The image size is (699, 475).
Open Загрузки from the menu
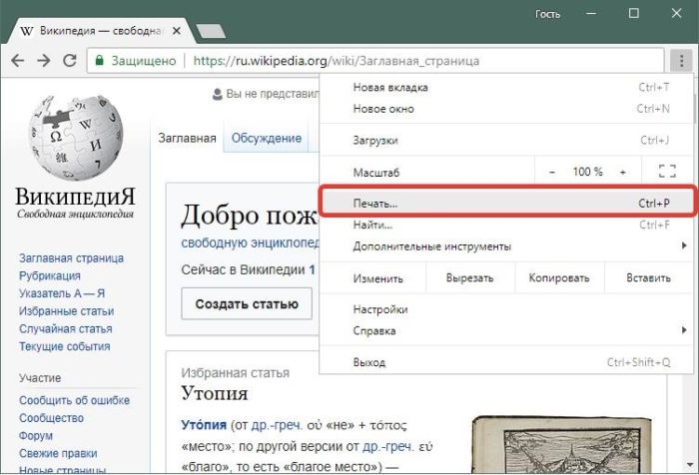507,140
